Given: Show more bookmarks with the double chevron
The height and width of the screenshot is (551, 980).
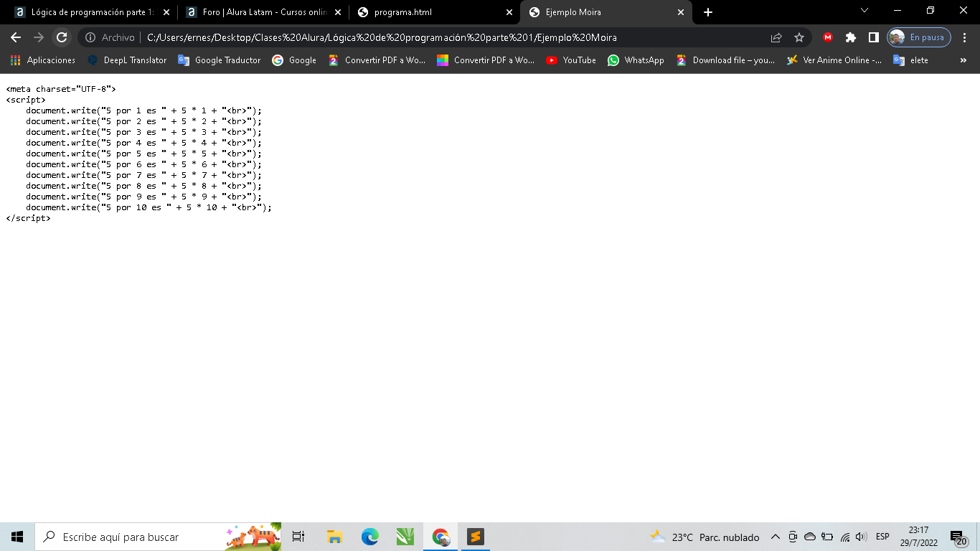Looking at the screenshot, I should [963, 60].
